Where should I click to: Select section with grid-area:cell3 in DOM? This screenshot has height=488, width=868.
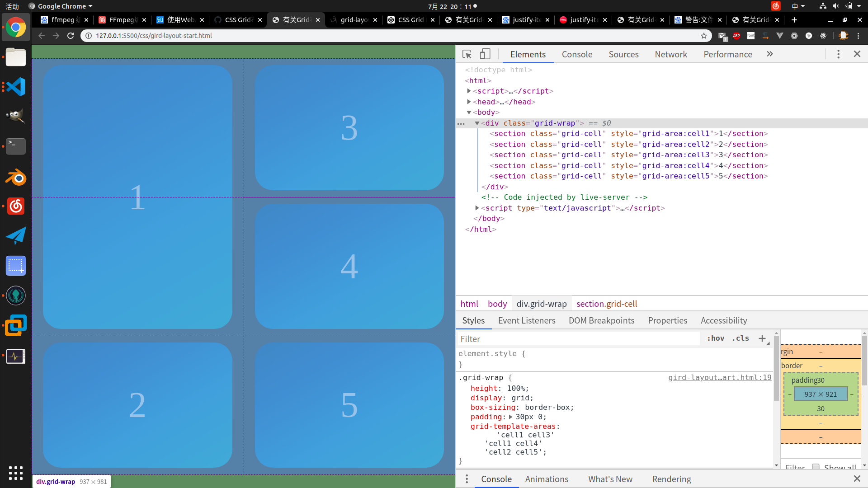pos(628,155)
